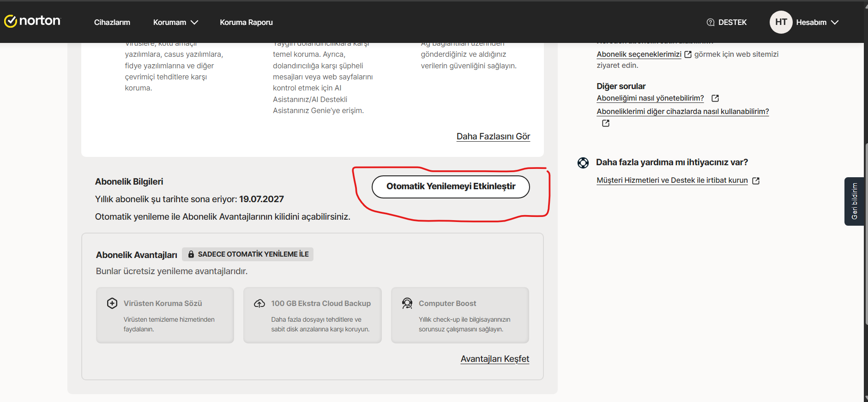Select the Virüsten Koruma Sözü card title

click(163, 303)
